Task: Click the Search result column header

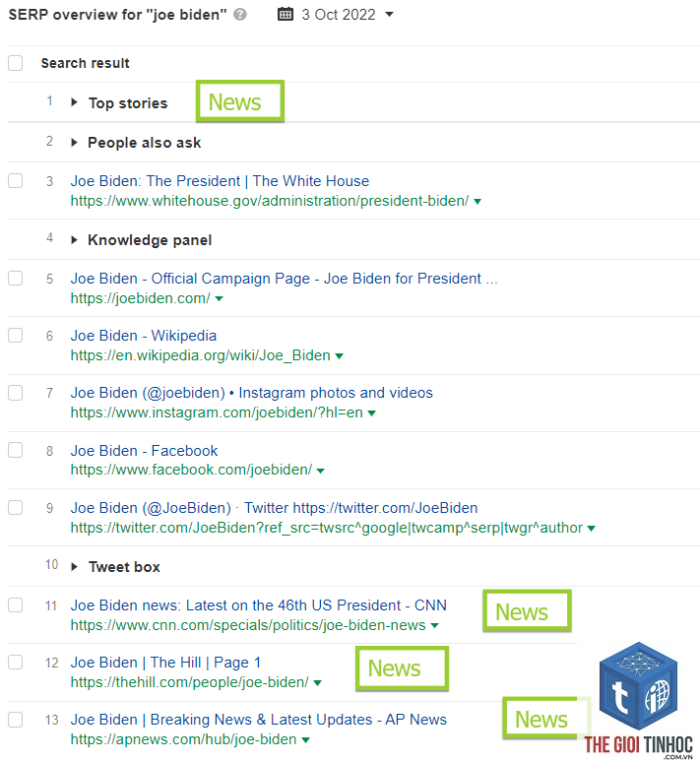Action: [x=85, y=63]
